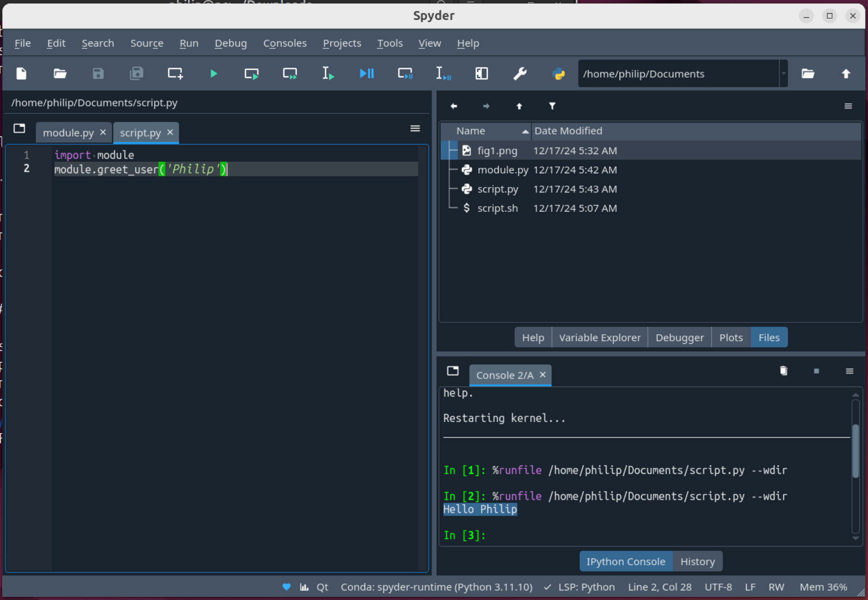868x600 pixels.
Task: Run selection or current line icon
Action: pos(328,73)
